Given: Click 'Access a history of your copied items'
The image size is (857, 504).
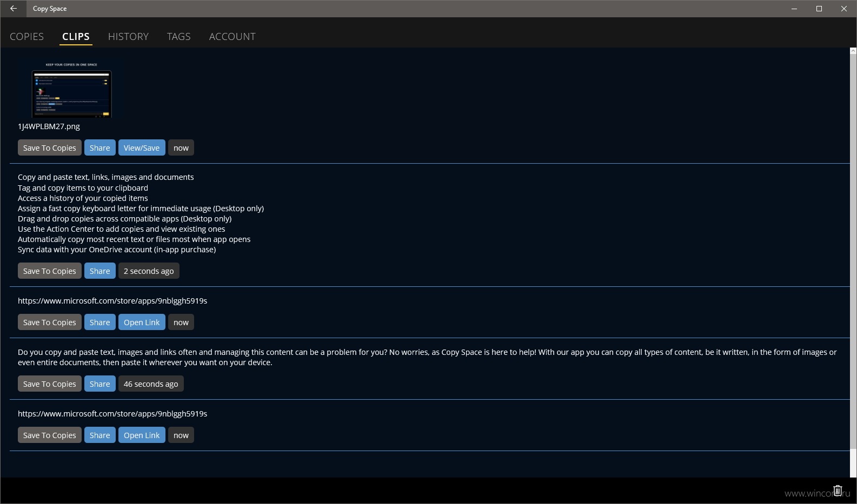Looking at the screenshot, I should tap(83, 198).
